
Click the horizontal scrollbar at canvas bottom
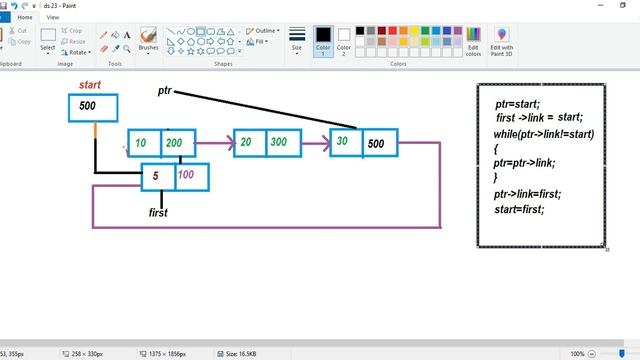pyautogui.click(x=312, y=343)
